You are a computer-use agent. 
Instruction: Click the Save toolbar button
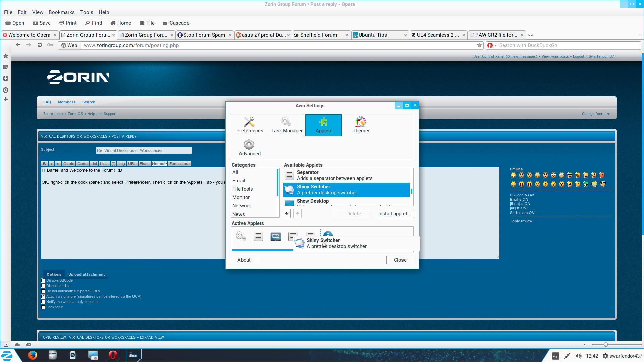point(42,23)
